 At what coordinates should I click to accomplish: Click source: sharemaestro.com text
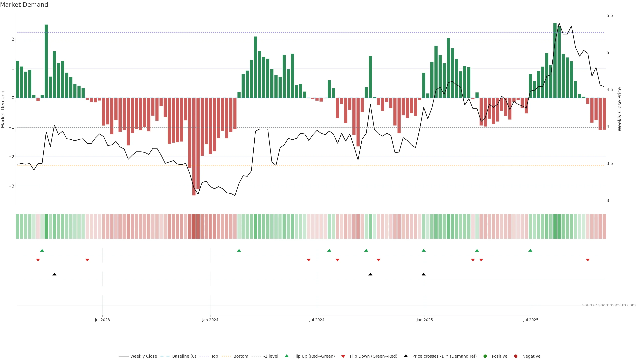(x=609, y=305)
